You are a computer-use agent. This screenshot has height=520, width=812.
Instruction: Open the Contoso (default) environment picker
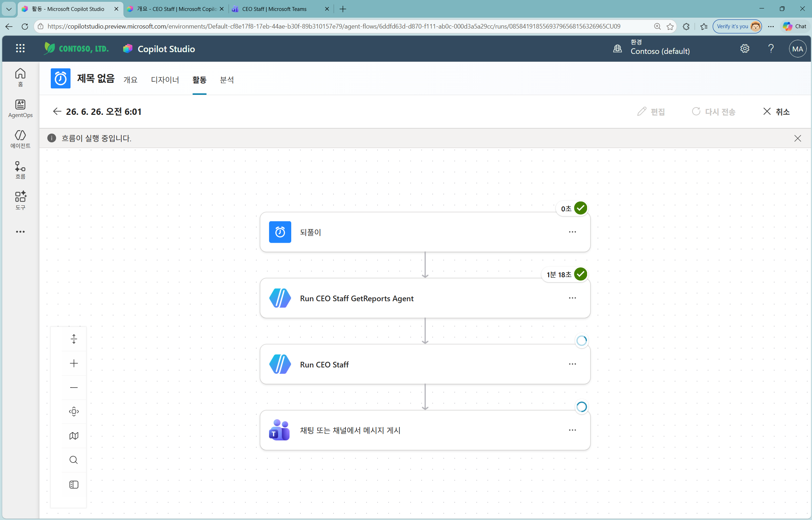tap(660, 48)
